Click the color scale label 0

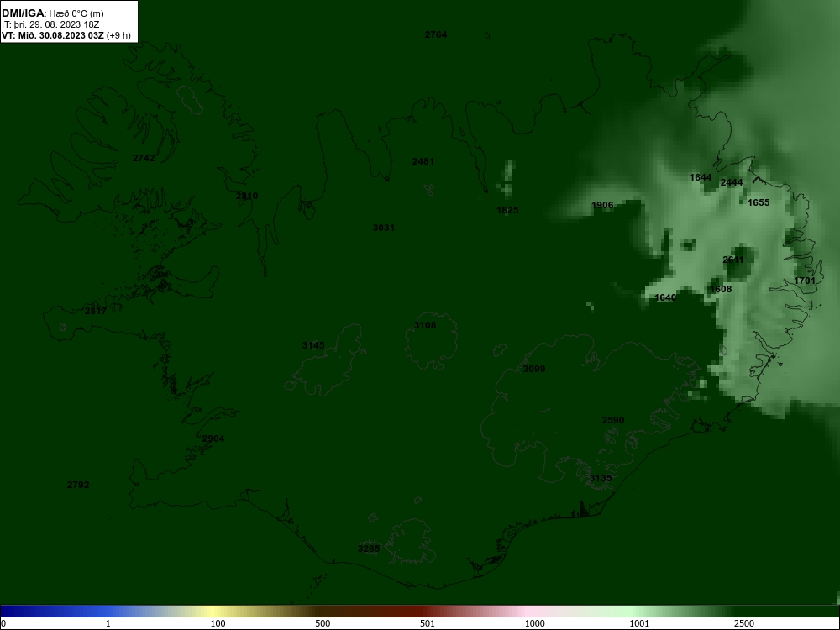(3, 623)
